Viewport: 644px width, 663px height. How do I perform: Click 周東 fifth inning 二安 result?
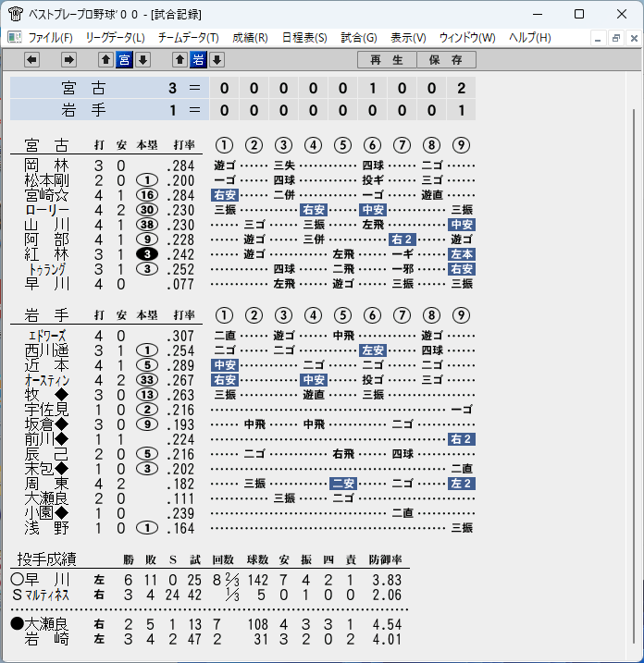pos(343,484)
